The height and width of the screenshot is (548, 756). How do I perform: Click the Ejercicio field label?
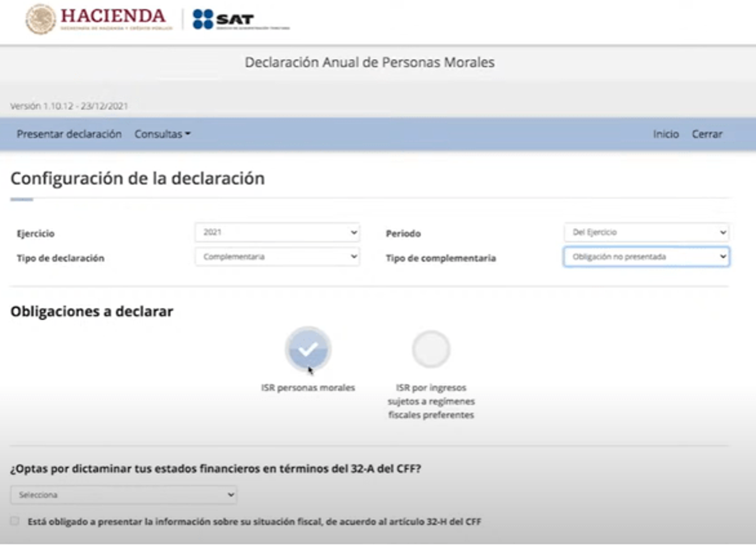click(36, 233)
